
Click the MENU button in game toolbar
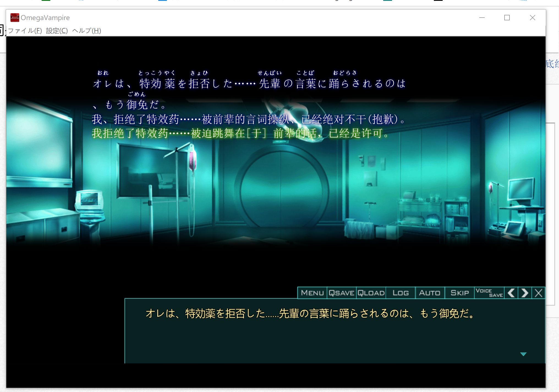click(312, 293)
